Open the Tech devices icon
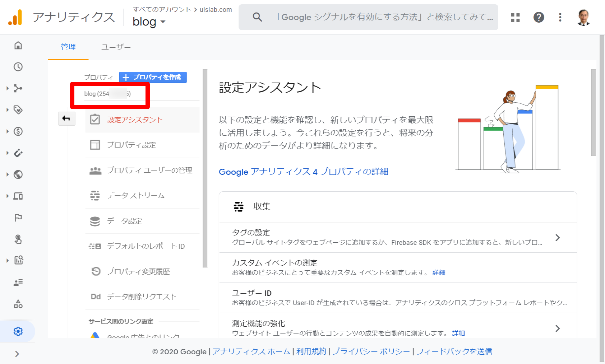Viewport: 605px width, 364px height. coord(18,196)
